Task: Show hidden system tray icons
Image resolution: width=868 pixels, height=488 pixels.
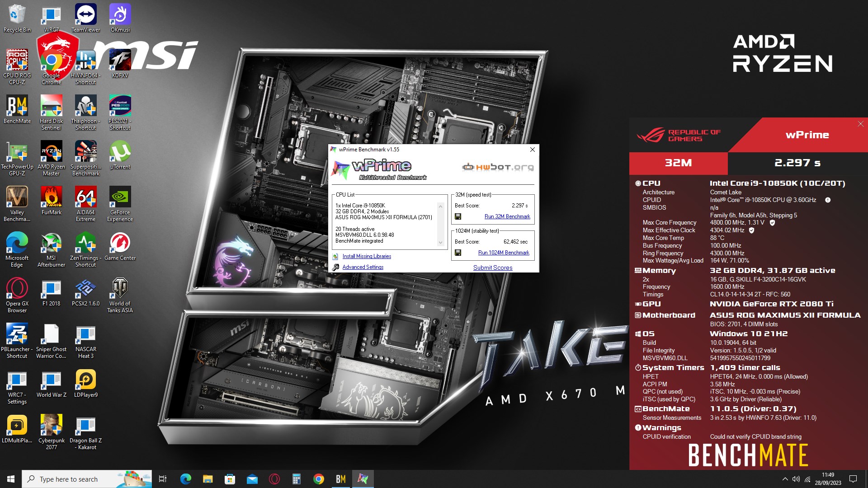Action: pyautogui.click(x=785, y=479)
